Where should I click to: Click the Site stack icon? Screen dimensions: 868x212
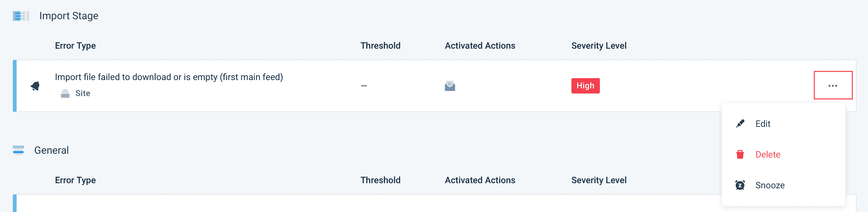tap(65, 94)
